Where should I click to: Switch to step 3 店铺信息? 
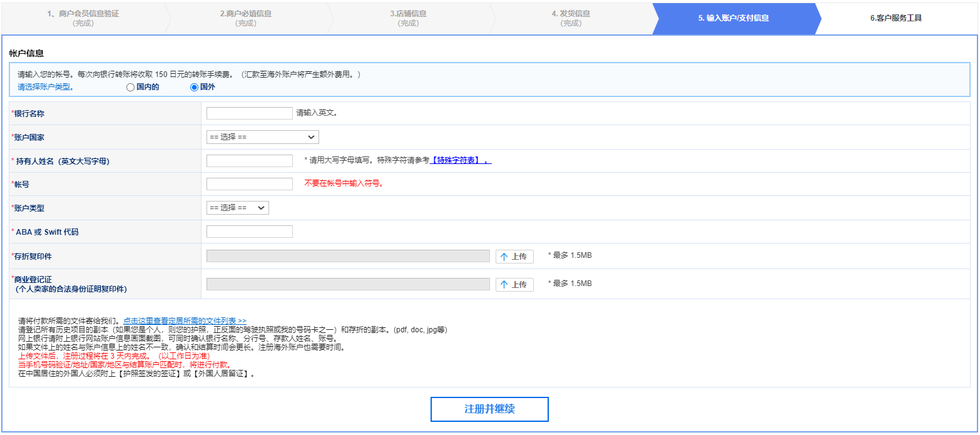[x=408, y=18]
